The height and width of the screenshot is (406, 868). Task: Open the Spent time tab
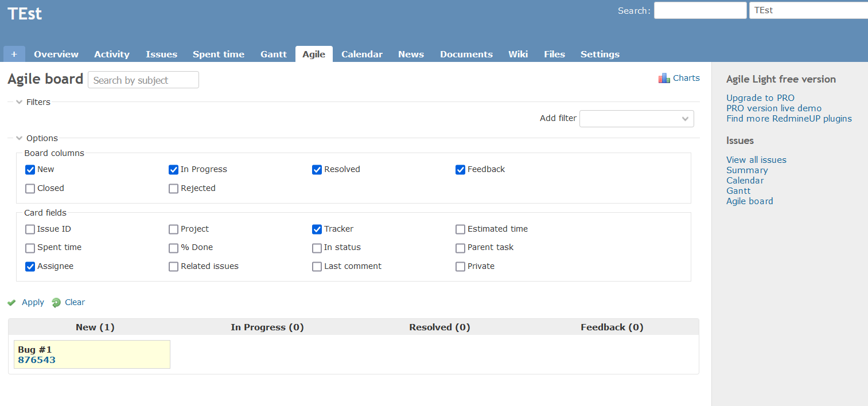click(x=218, y=54)
